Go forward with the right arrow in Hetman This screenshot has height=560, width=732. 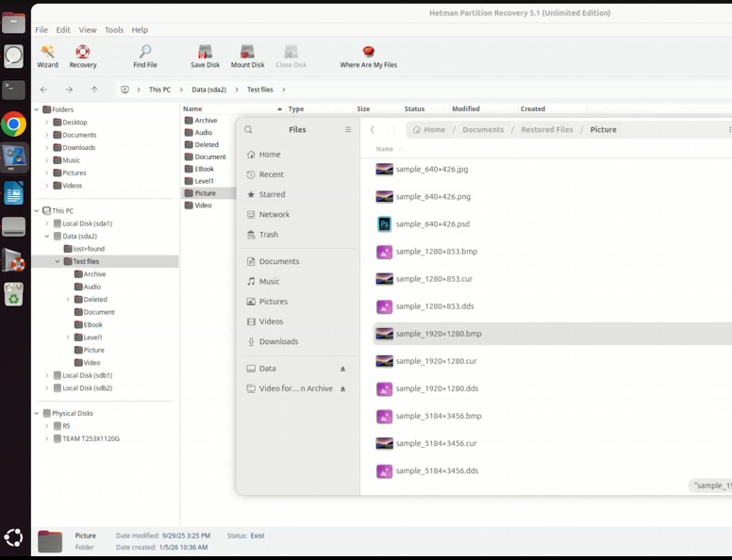pos(69,90)
